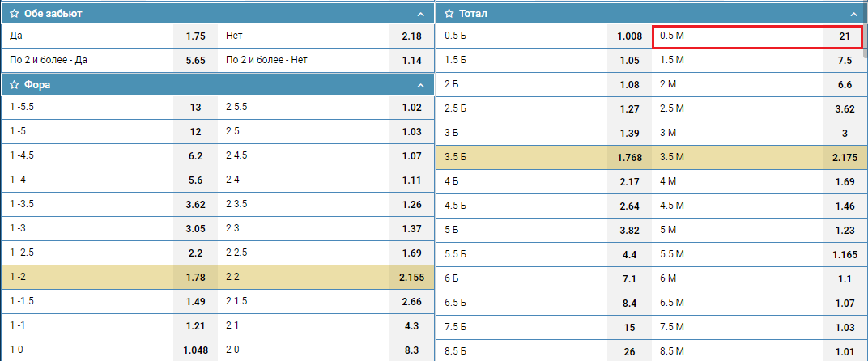Select total '5.5 М' at 1.165
The height and width of the screenshot is (361, 868).
pos(844,255)
